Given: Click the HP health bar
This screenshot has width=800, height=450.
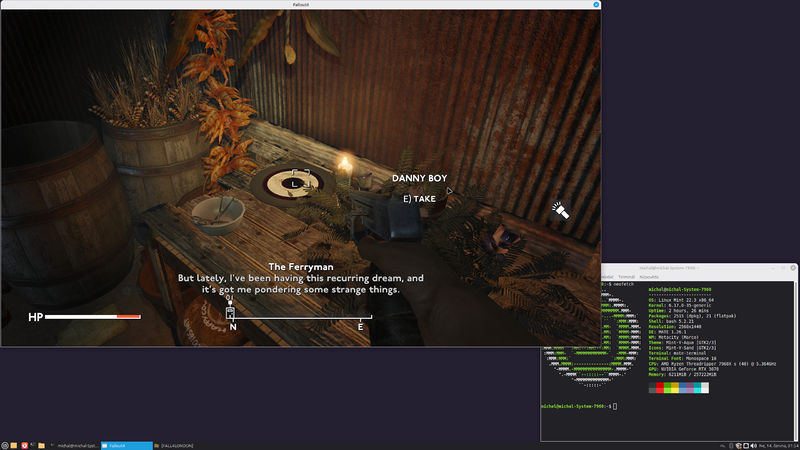Looking at the screenshot, I should [92, 317].
